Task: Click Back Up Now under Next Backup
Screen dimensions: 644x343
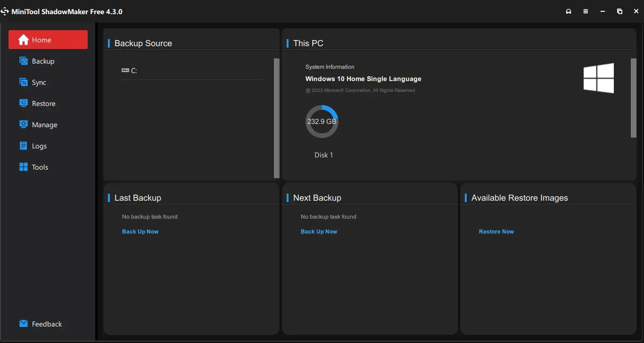Action: click(x=319, y=231)
